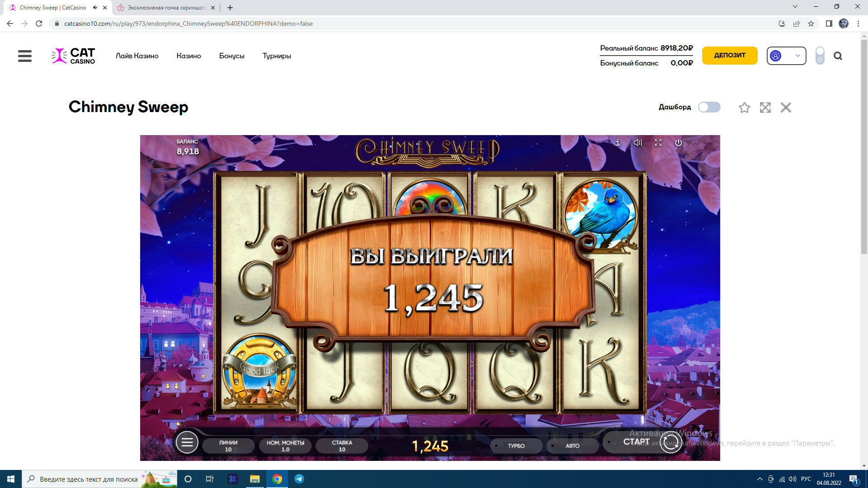Open the hamburger site menu

(25, 56)
